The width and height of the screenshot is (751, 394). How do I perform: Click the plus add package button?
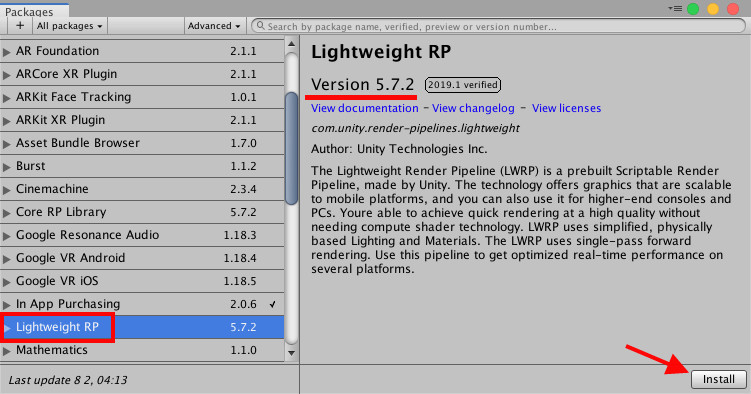[x=20, y=26]
